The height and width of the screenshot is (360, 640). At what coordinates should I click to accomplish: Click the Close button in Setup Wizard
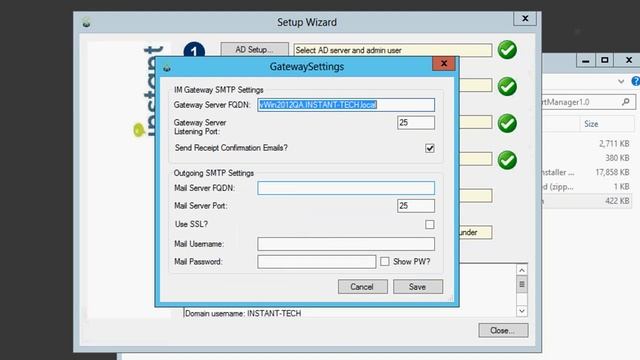pyautogui.click(x=503, y=330)
